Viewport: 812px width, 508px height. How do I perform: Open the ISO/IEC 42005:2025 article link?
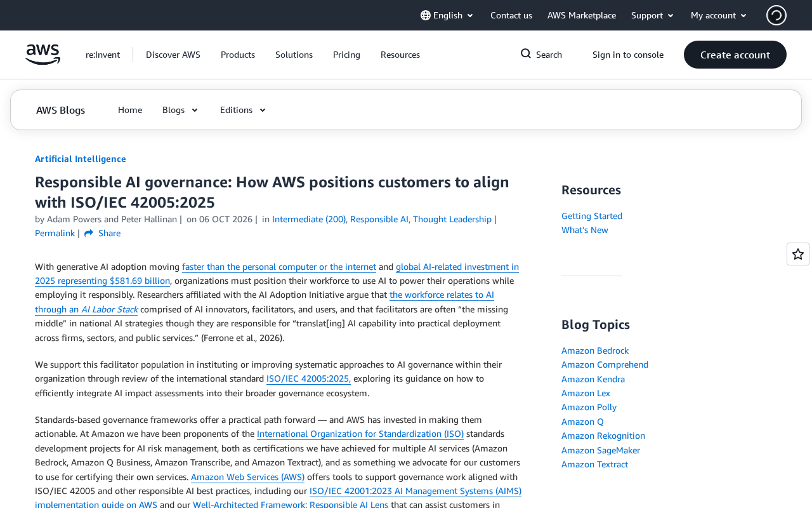(308, 378)
